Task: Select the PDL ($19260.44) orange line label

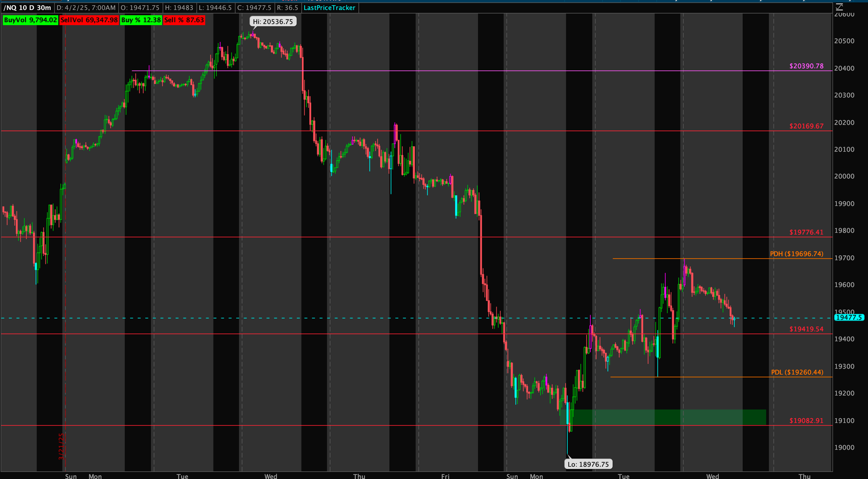Action: click(x=797, y=372)
